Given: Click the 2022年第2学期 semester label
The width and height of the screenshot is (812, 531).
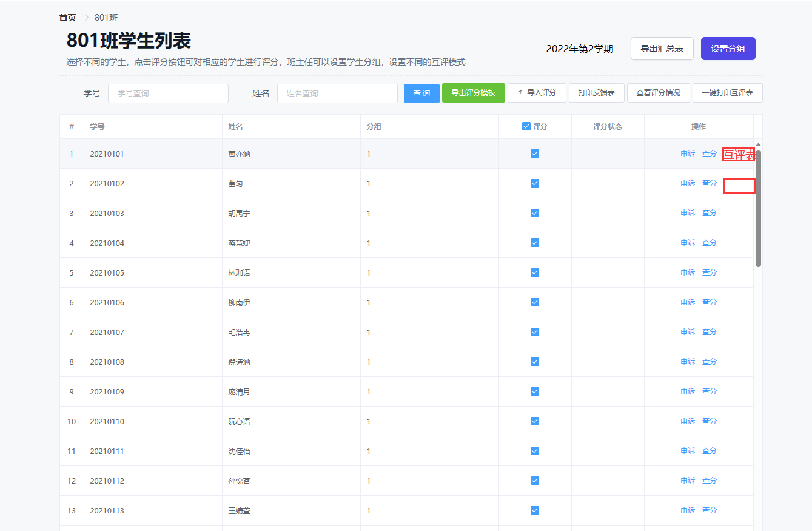Looking at the screenshot, I should 580,49.
